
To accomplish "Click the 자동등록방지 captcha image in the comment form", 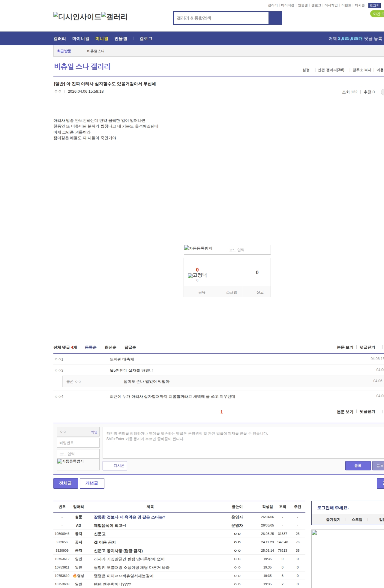I will (x=70, y=461).
